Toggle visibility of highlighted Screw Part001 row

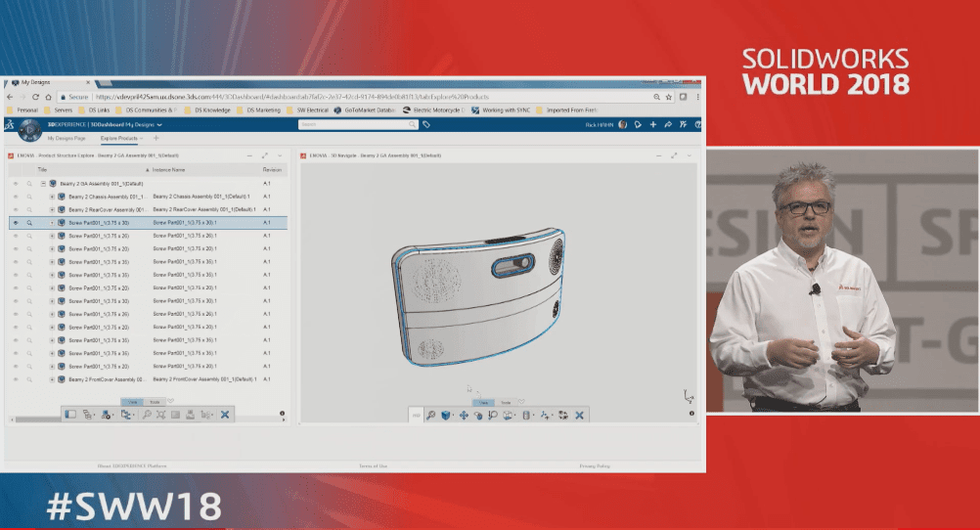[16, 223]
